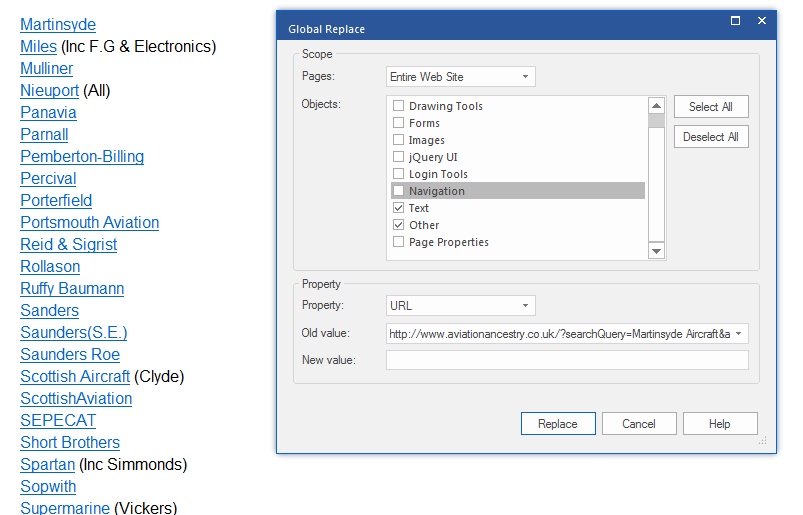Screen dimensions: 803x515
Task: Tick the Drawing Tools checkbox
Action: point(398,106)
